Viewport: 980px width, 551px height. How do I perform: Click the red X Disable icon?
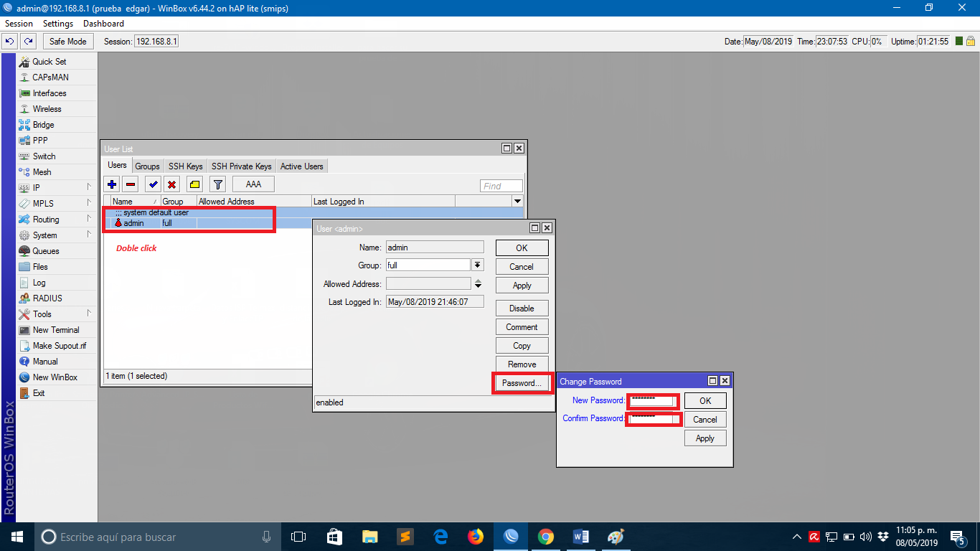(x=172, y=184)
